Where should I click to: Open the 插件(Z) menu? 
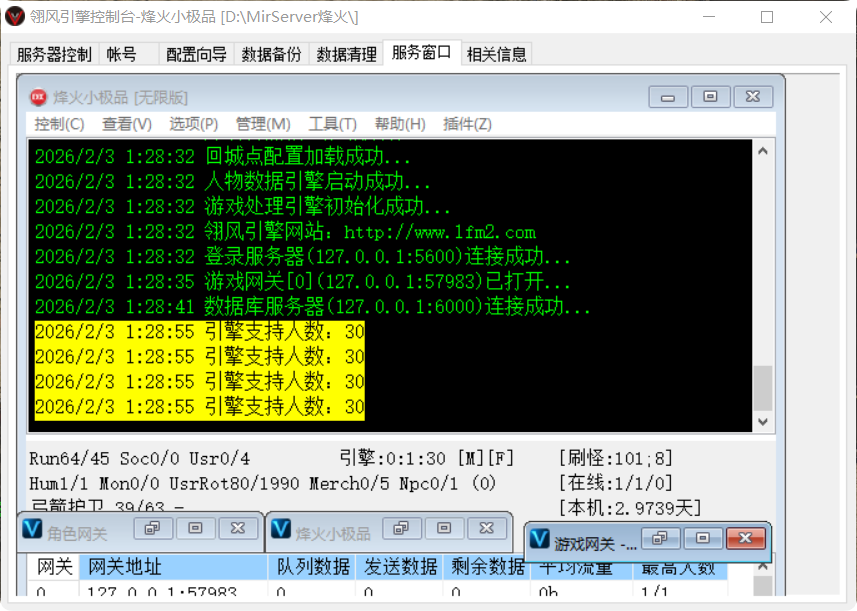point(468,123)
